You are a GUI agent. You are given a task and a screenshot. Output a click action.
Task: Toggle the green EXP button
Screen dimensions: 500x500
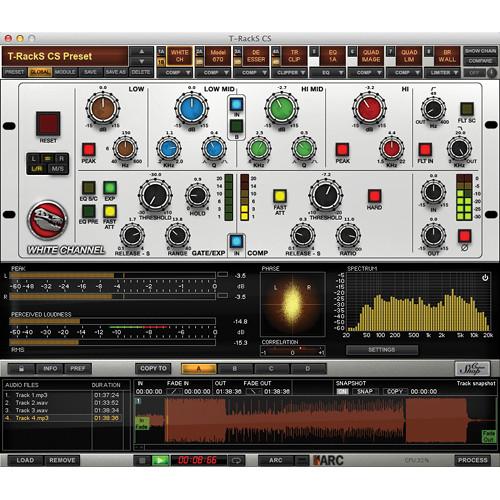(x=110, y=188)
